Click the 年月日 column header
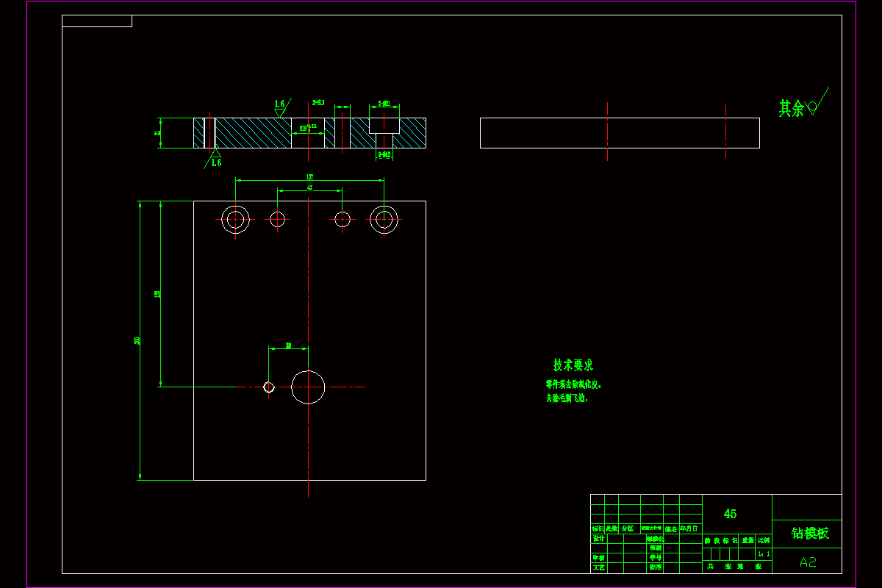 click(x=689, y=528)
